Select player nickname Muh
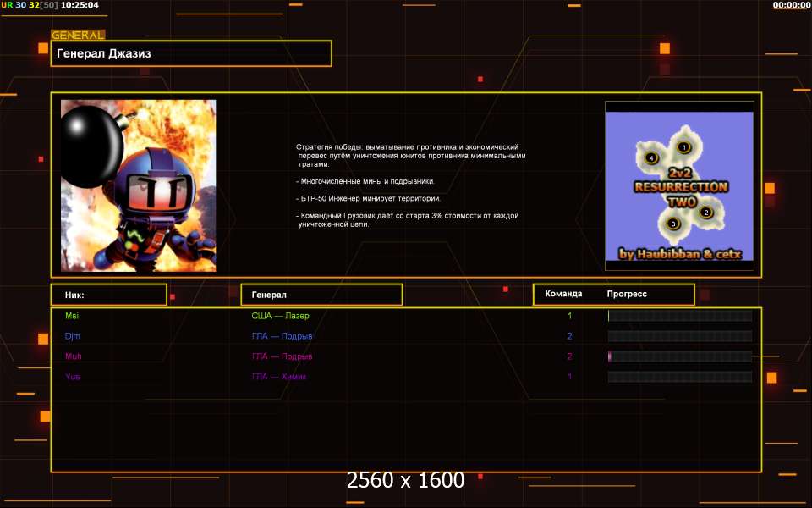 coord(73,356)
